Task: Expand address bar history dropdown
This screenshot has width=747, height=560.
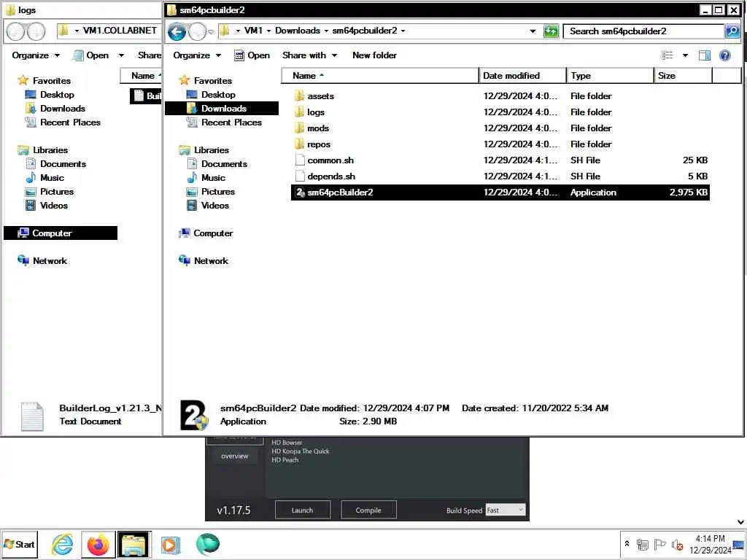Action: 533,31
